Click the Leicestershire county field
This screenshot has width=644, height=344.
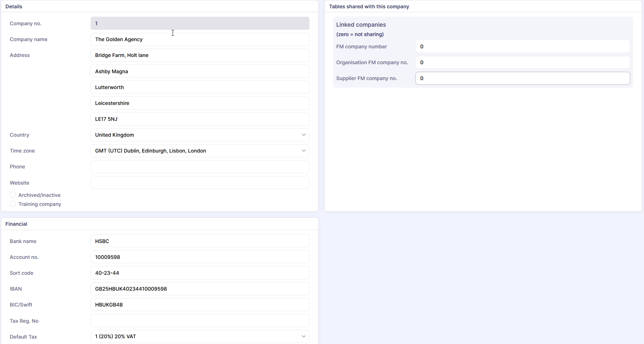click(200, 103)
